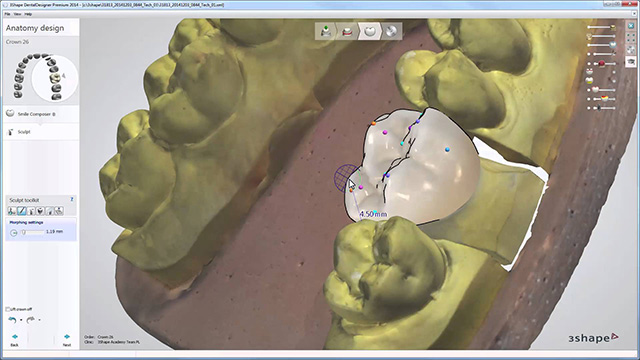The image size is (640, 360).
Task: Expand the undo history dropdown arrow
Action: coord(21,320)
